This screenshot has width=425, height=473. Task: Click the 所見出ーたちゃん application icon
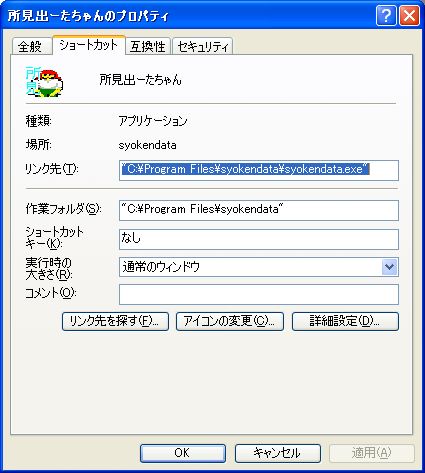pos(44,82)
